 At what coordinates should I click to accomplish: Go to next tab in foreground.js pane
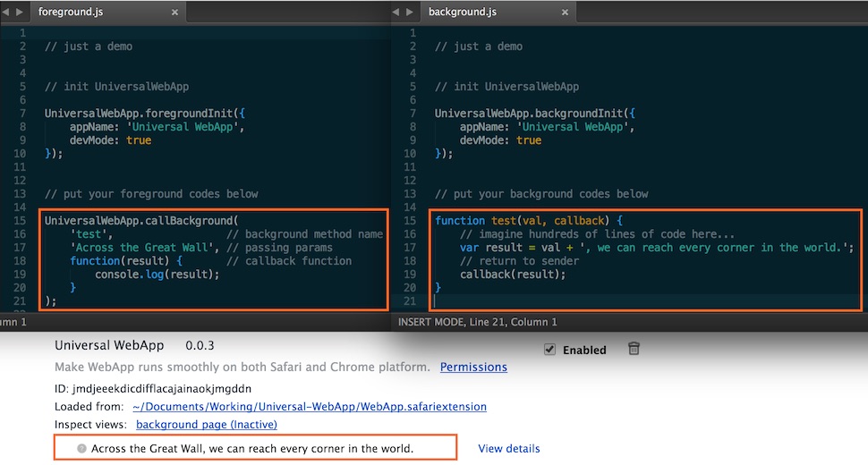click(20, 12)
